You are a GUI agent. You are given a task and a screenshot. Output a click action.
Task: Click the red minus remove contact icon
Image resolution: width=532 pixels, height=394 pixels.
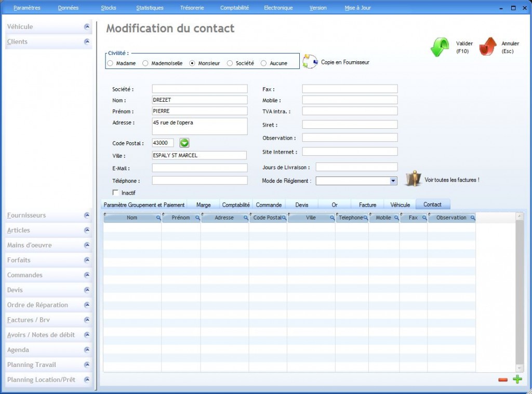(x=503, y=380)
